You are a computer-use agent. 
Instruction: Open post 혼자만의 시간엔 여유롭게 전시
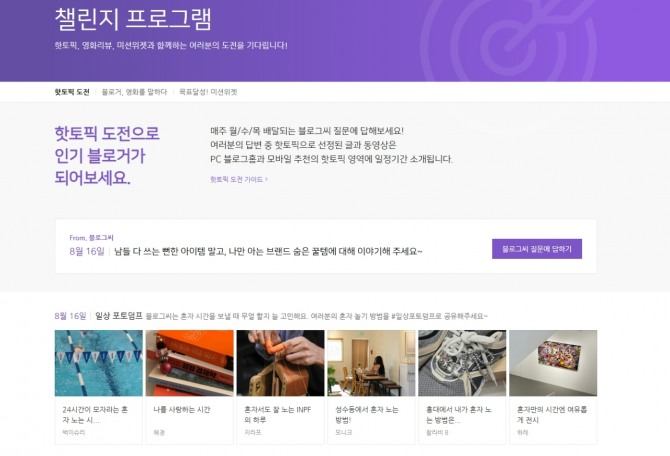(x=552, y=415)
